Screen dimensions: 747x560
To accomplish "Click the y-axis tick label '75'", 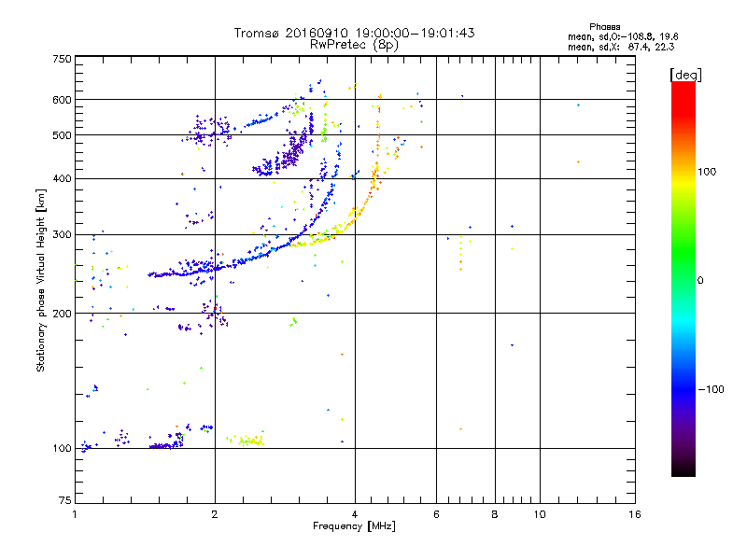I will tap(65, 500).
